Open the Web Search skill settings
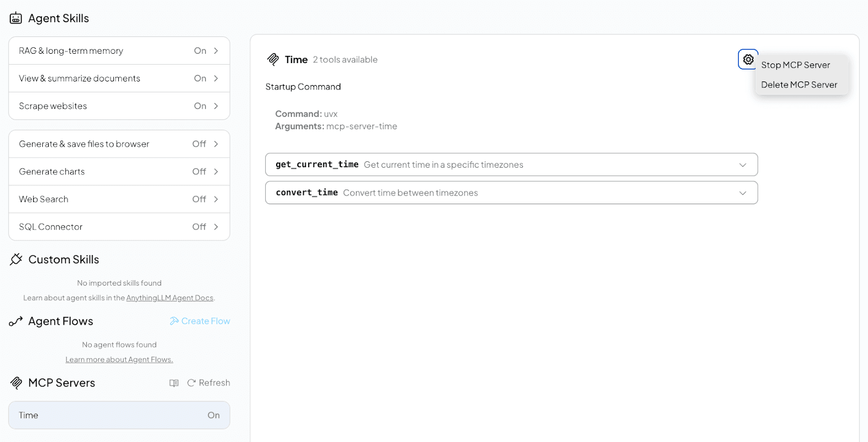Screen dimensions: 868x442 pos(119,199)
